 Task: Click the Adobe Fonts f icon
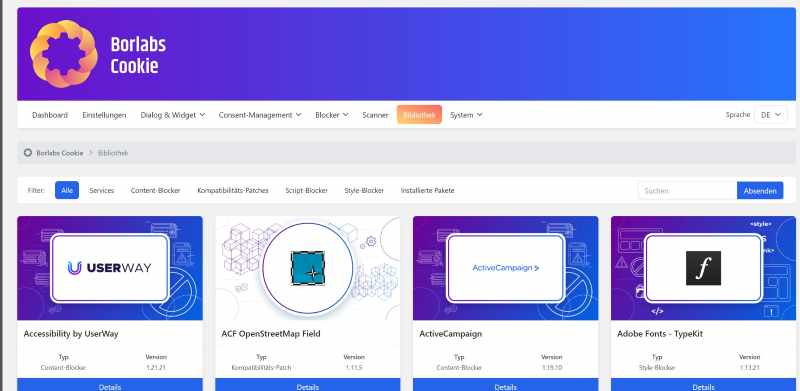click(x=704, y=268)
